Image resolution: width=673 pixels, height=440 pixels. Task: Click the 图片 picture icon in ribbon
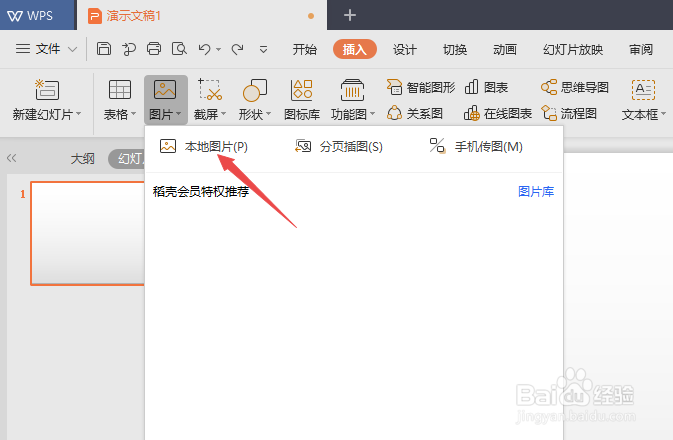click(165, 90)
